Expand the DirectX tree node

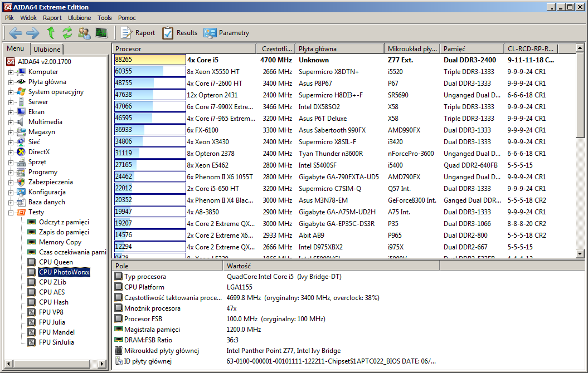(11, 153)
